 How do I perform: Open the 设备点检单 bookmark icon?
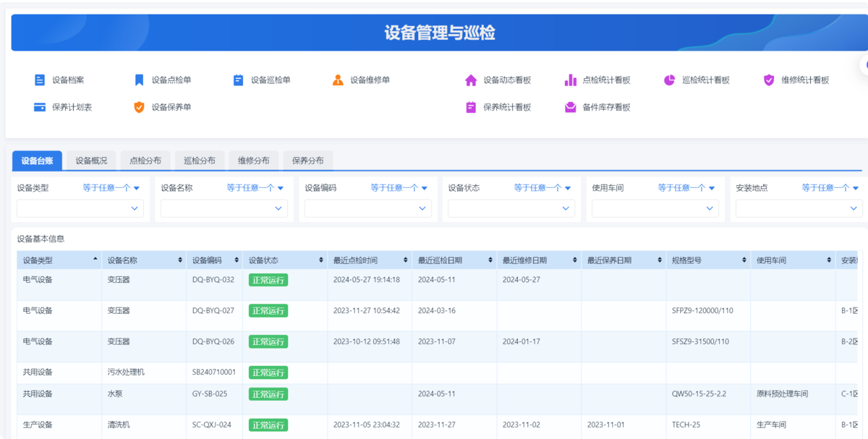tap(140, 80)
